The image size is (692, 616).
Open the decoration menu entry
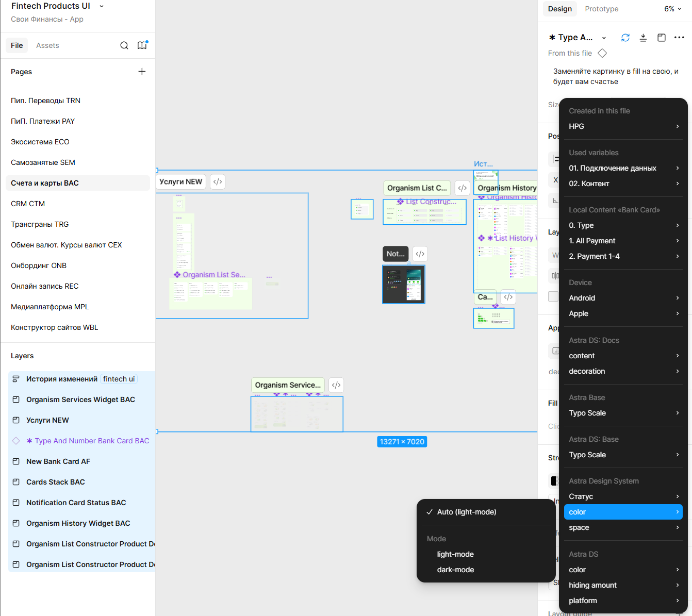pos(623,371)
